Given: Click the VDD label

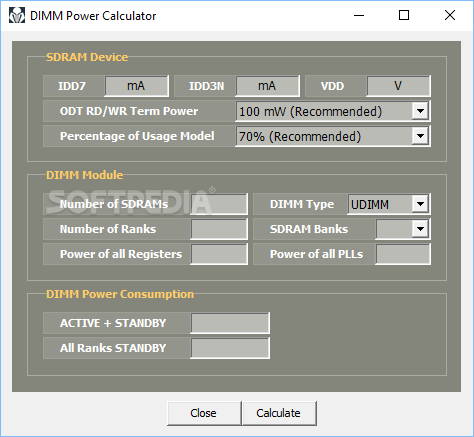Looking at the screenshot, I should [x=332, y=86].
